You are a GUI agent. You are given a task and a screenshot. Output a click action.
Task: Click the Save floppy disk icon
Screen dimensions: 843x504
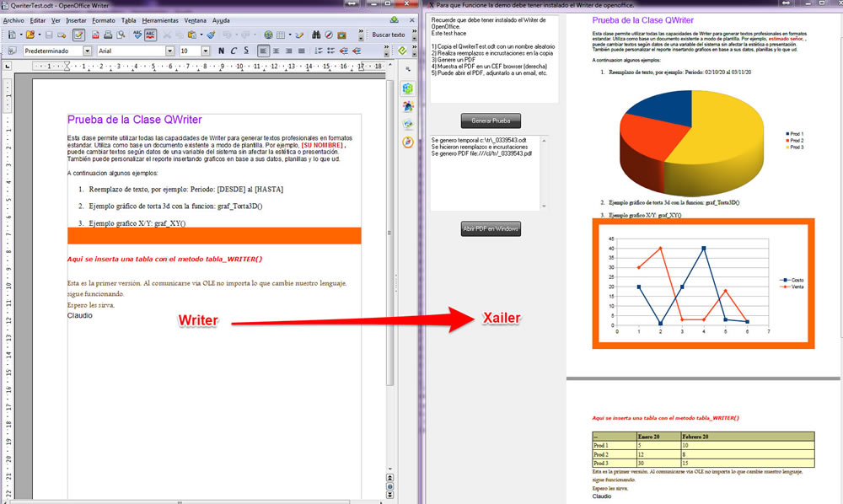coord(49,35)
